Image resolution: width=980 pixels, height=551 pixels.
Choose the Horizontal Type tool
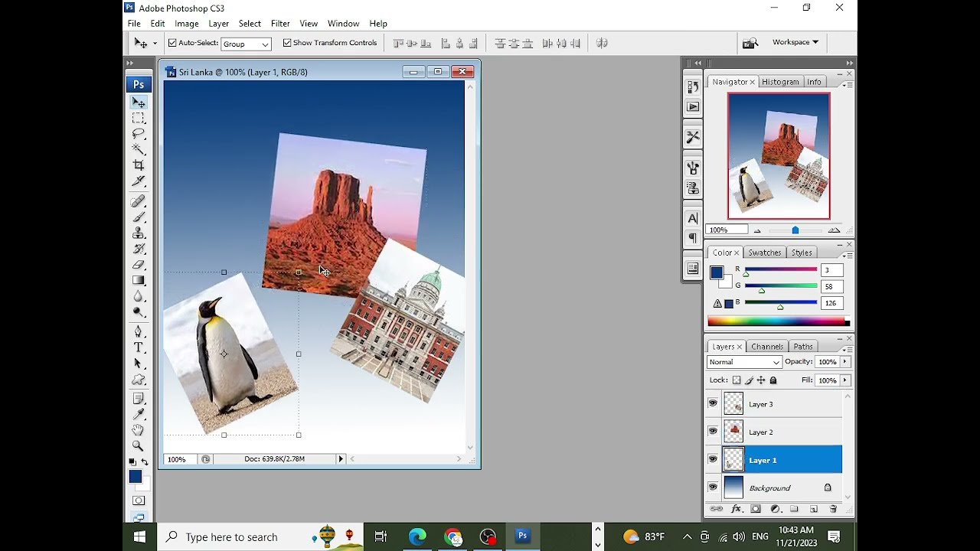139,348
